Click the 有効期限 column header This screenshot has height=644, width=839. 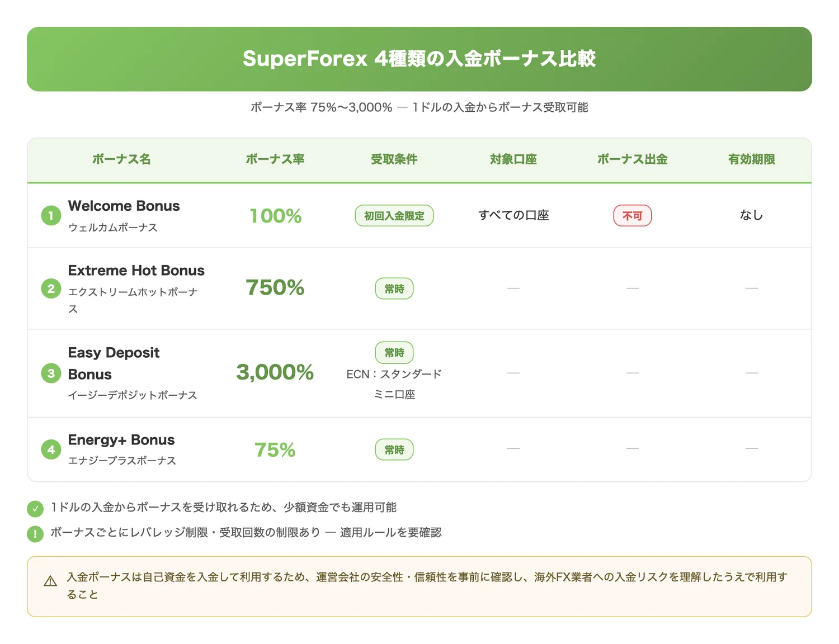tap(752, 159)
